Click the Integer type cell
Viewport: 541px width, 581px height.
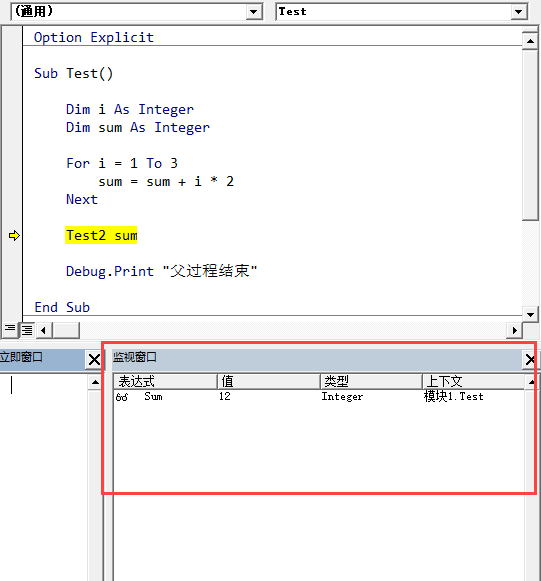(x=342, y=397)
